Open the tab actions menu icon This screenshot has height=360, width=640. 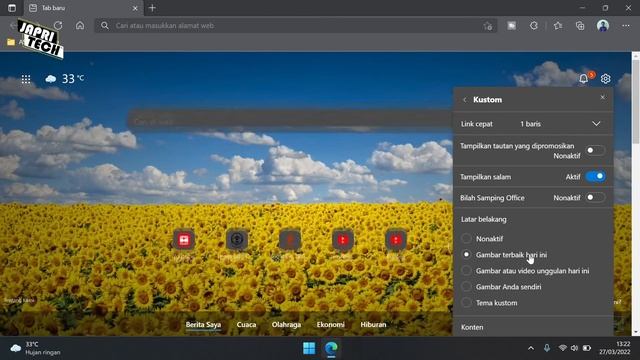[12, 8]
